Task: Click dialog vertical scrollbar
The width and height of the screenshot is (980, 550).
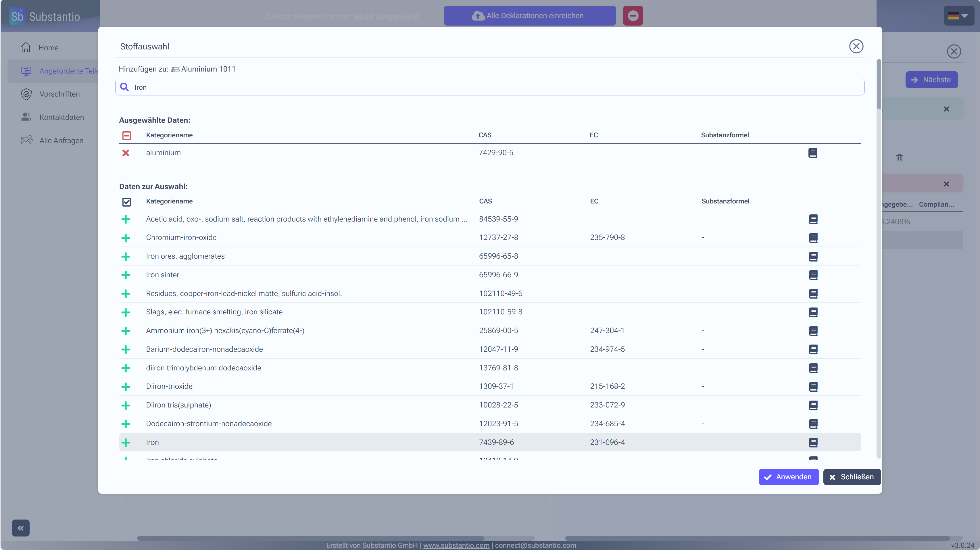Action: click(x=879, y=84)
